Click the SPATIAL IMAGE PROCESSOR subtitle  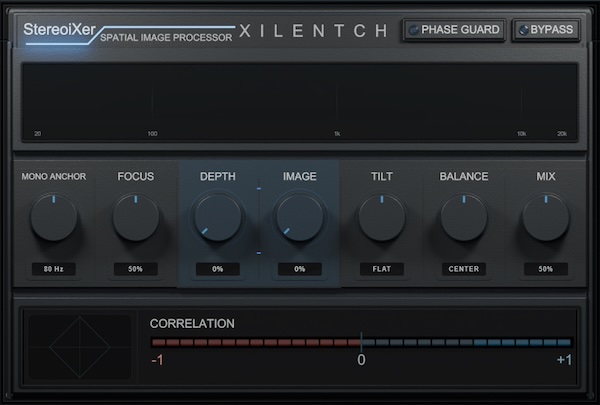click(166, 38)
